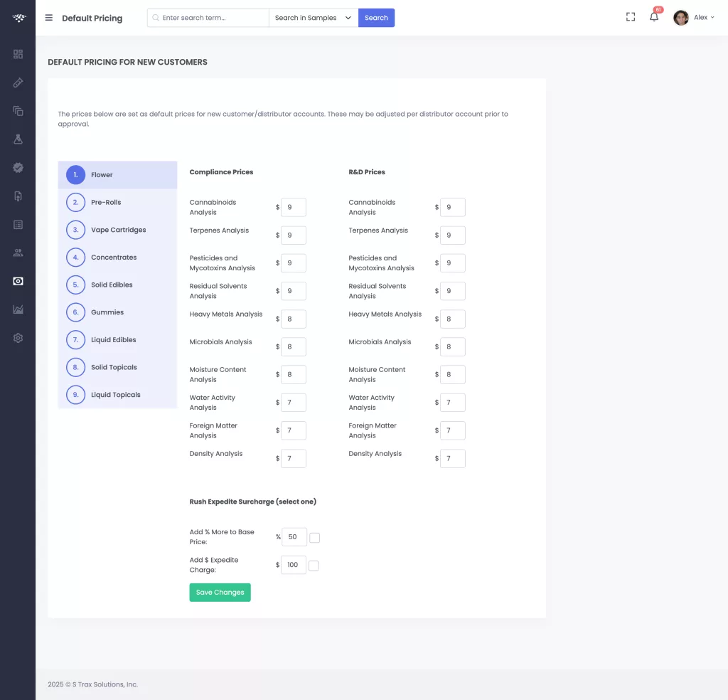Image resolution: width=728 pixels, height=700 pixels.
Task: Click the Save Changes button
Action: click(x=220, y=593)
